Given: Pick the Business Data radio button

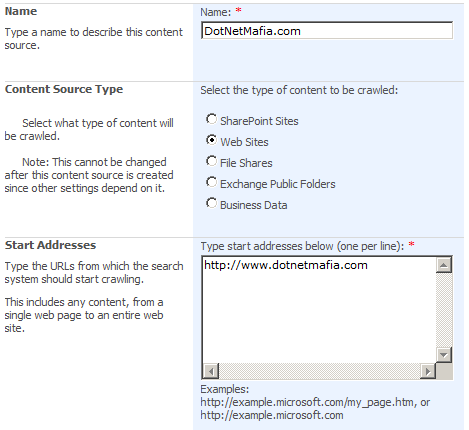Looking at the screenshot, I should (x=211, y=203).
